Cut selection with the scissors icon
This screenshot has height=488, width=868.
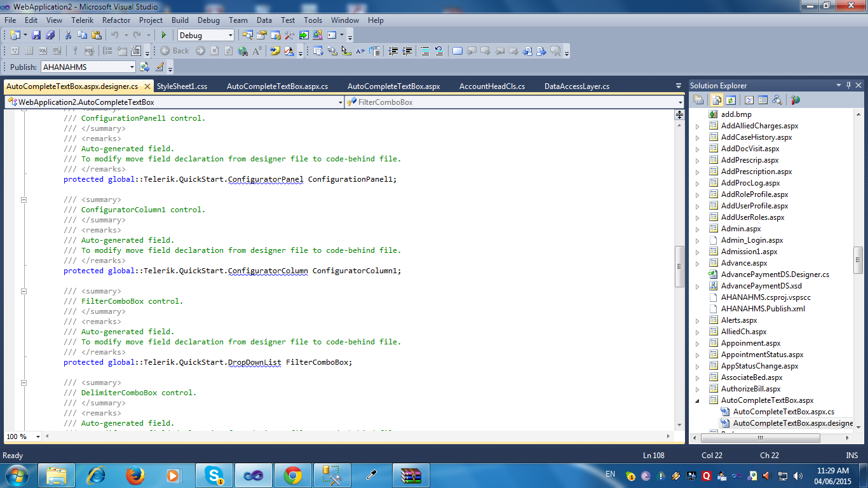[68, 36]
